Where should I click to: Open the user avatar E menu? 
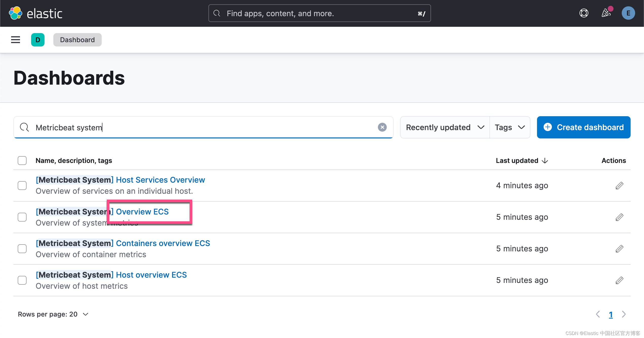point(628,13)
